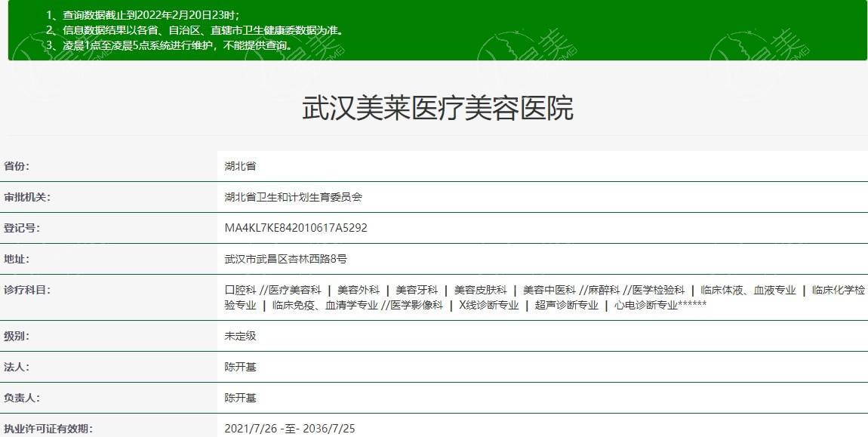Click the 美容牙科 department entry
This screenshot has height=437, width=868.
click(x=417, y=291)
